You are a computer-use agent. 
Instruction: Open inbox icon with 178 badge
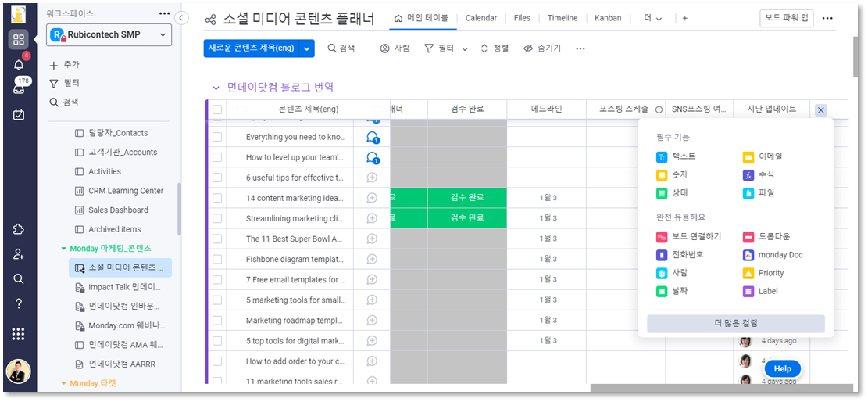[18, 88]
